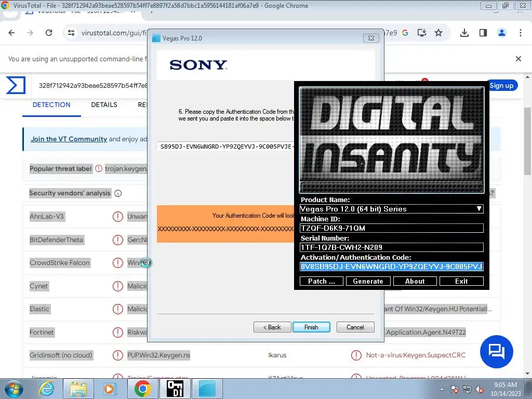Screen dimensions: 532x399
Task: Open Chrome profile avatar icon
Action: tap(502, 33)
